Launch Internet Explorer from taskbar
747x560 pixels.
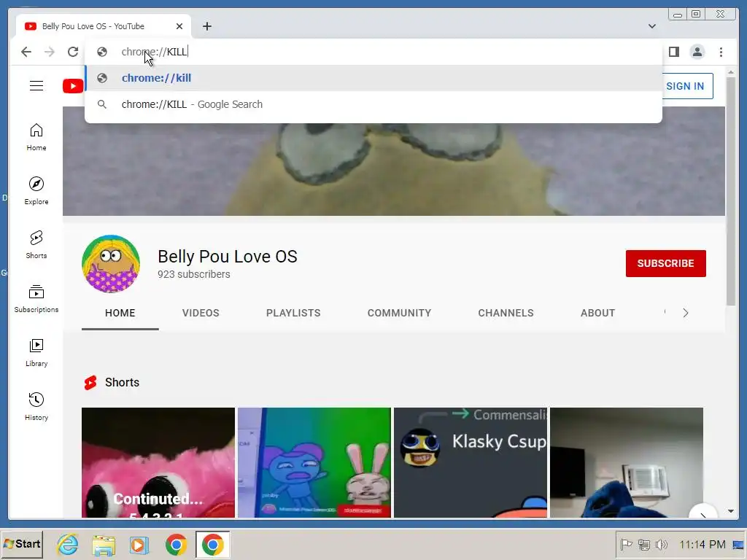[x=68, y=545]
